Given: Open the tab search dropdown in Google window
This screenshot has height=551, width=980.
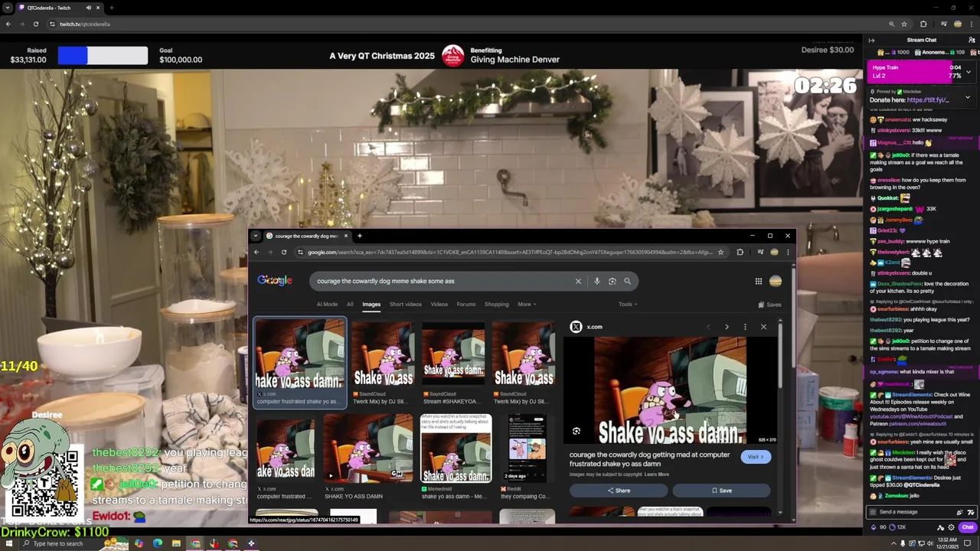Looking at the screenshot, I should (x=256, y=236).
